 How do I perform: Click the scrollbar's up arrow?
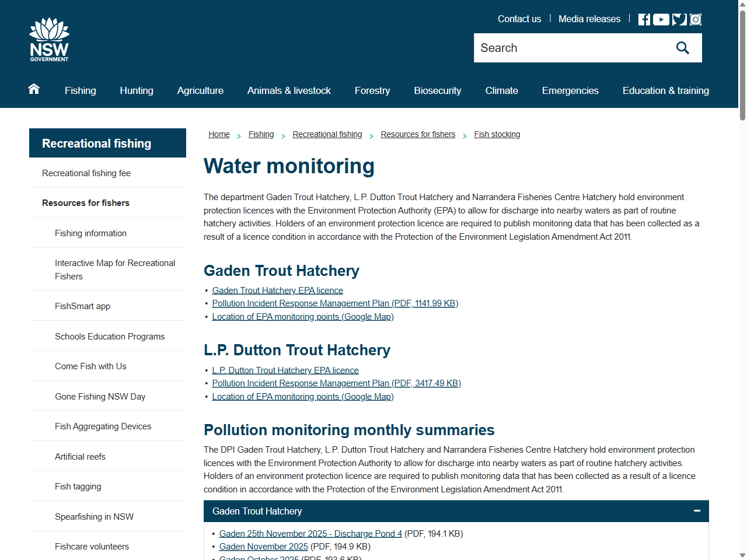[742, 5]
